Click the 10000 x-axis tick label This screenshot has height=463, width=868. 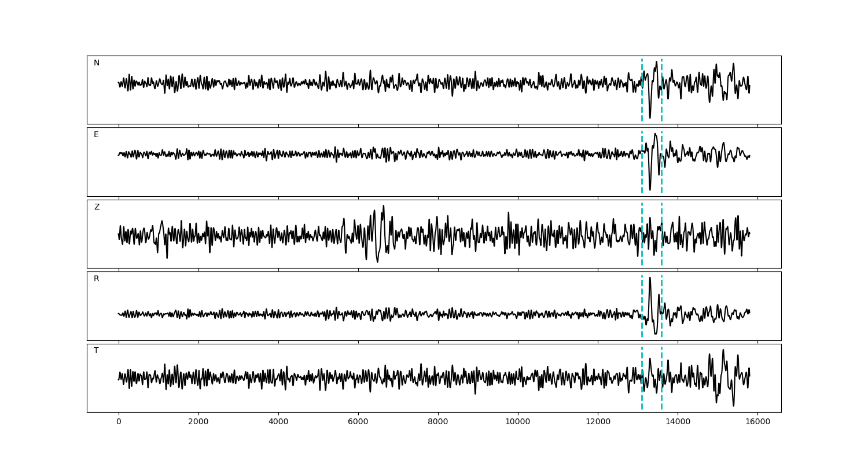coord(518,422)
